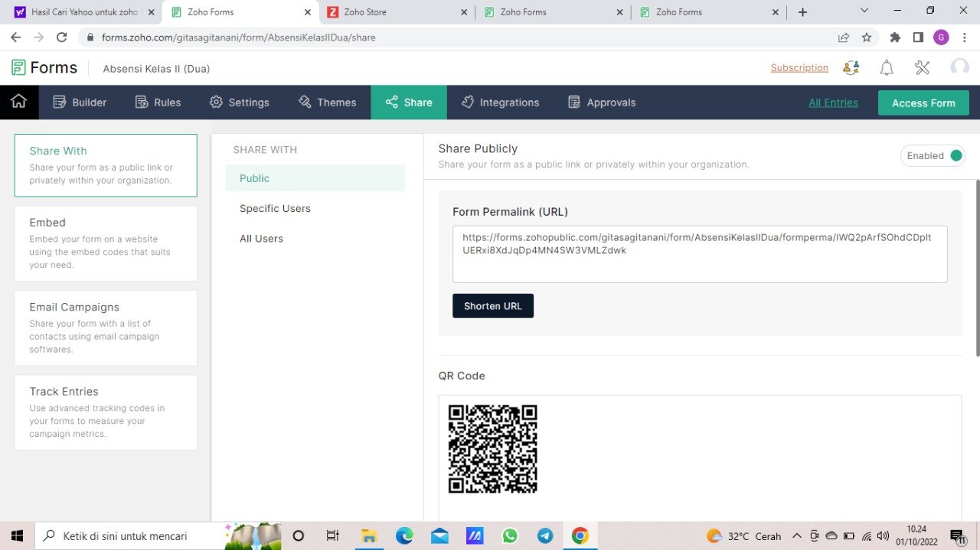Open the Mail app from the taskbar
This screenshot has height=550, width=980.
439,536
